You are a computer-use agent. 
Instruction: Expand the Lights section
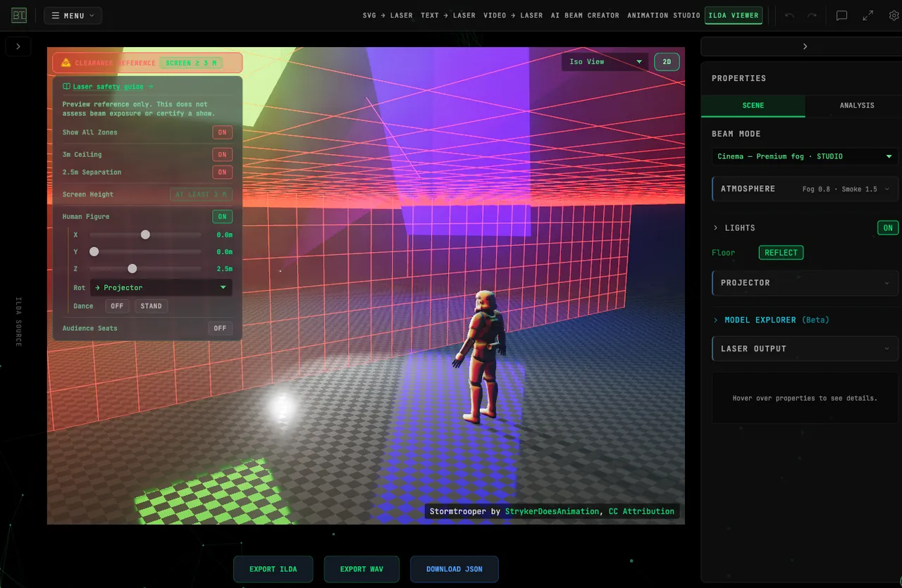(734, 228)
